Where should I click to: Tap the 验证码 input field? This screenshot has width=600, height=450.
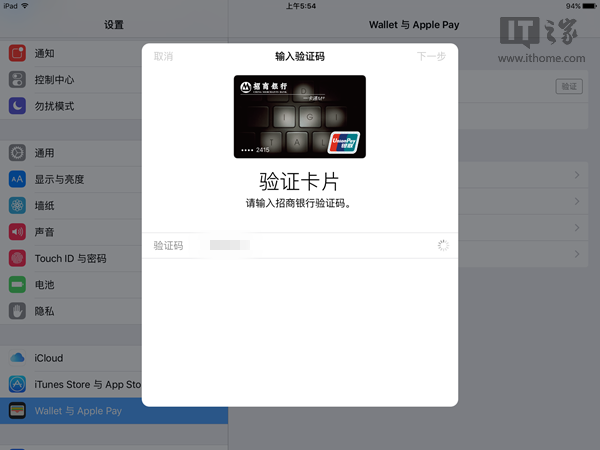pyautogui.click(x=300, y=245)
